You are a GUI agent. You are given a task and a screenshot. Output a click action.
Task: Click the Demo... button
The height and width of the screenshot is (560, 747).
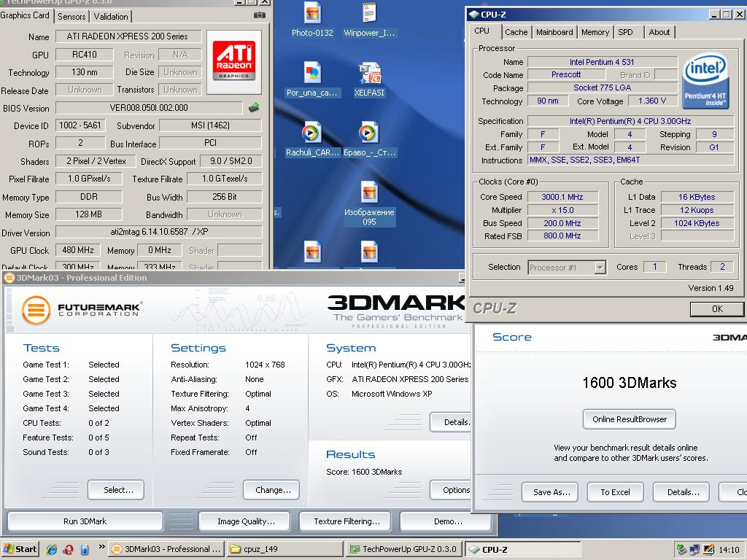[446, 521]
